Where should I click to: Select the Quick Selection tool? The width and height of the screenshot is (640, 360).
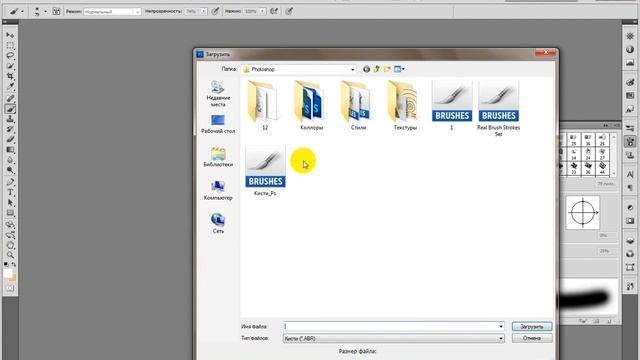coord(10,66)
